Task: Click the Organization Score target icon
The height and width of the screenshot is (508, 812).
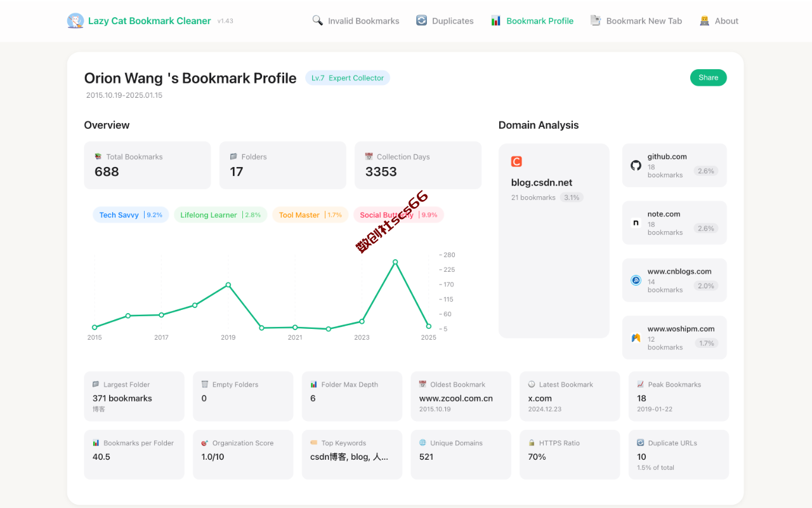Action: (x=205, y=443)
